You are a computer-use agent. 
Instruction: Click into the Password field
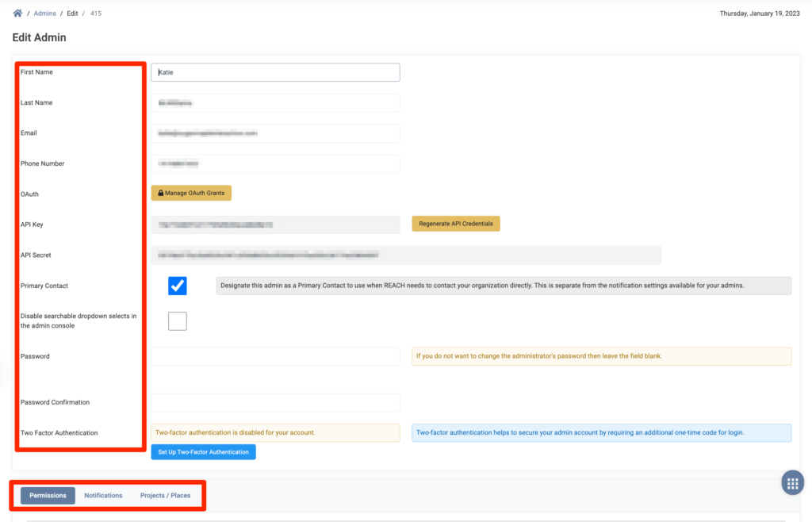click(x=275, y=356)
